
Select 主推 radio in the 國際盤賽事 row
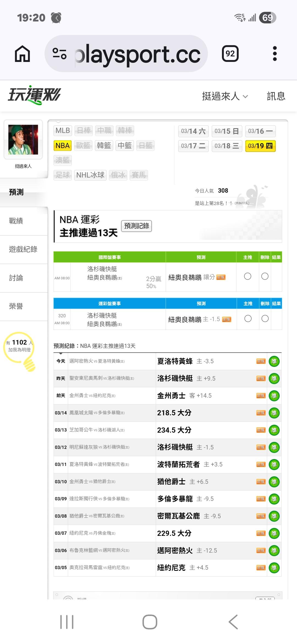pos(248,276)
